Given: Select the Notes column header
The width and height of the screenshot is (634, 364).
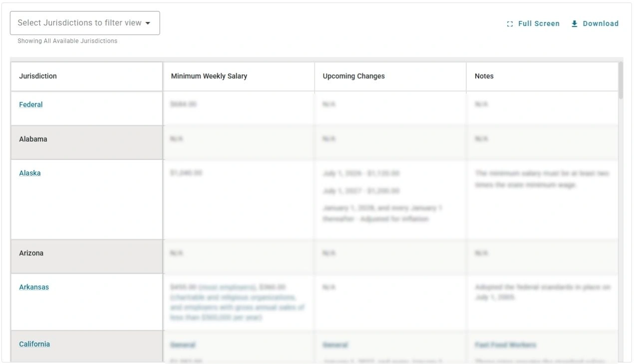Looking at the screenshot, I should pyautogui.click(x=483, y=76).
